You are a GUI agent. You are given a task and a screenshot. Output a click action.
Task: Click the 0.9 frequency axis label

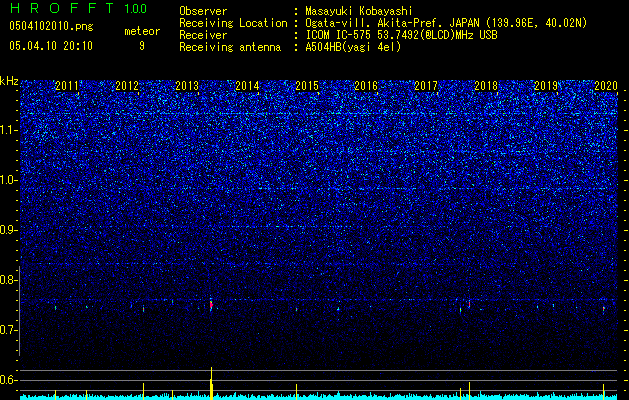pos(9,230)
